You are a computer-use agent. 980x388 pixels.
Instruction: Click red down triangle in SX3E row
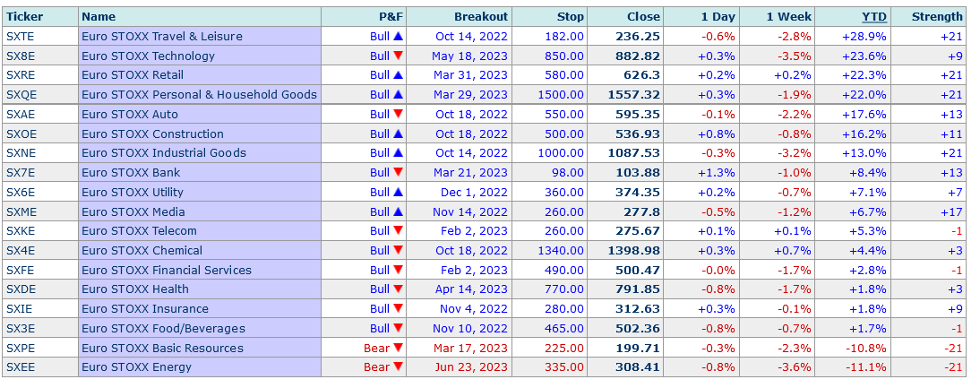click(x=398, y=328)
